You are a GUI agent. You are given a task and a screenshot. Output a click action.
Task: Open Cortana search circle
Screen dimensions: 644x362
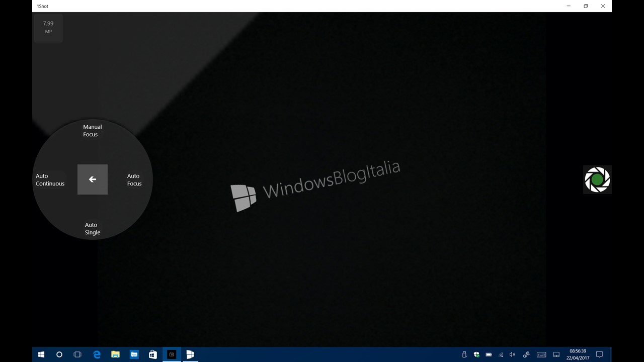(x=59, y=354)
